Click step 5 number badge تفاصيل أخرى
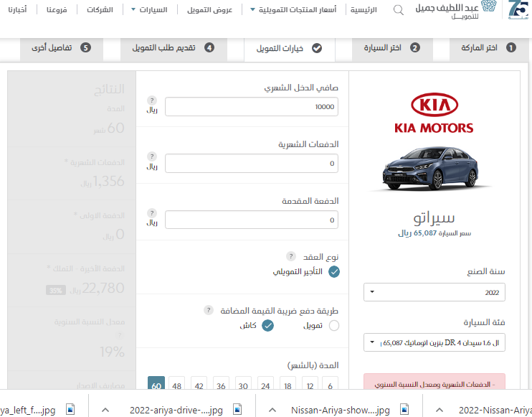The height and width of the screenshot is (417, 532). point(85,47)
